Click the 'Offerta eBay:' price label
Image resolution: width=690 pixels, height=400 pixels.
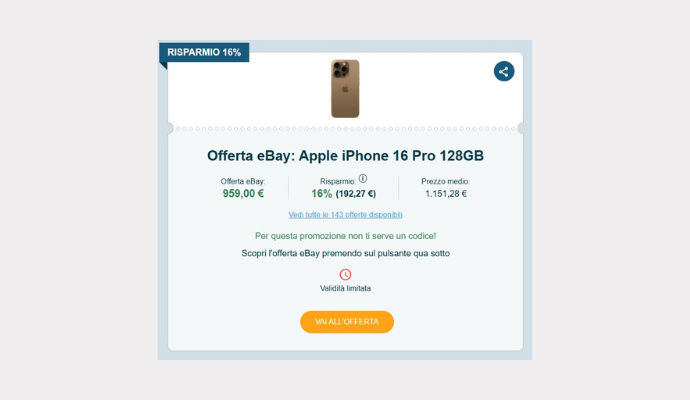(x=243, y=181)
